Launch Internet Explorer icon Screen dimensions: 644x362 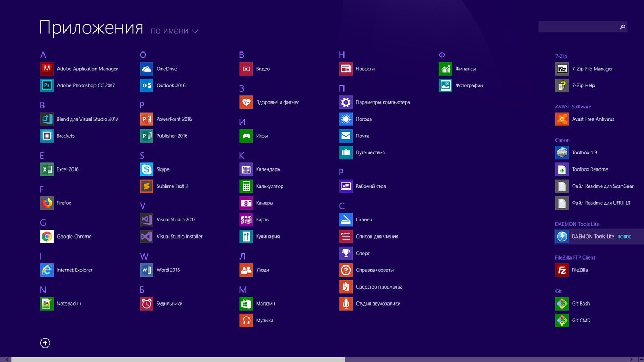coord(47,270)
